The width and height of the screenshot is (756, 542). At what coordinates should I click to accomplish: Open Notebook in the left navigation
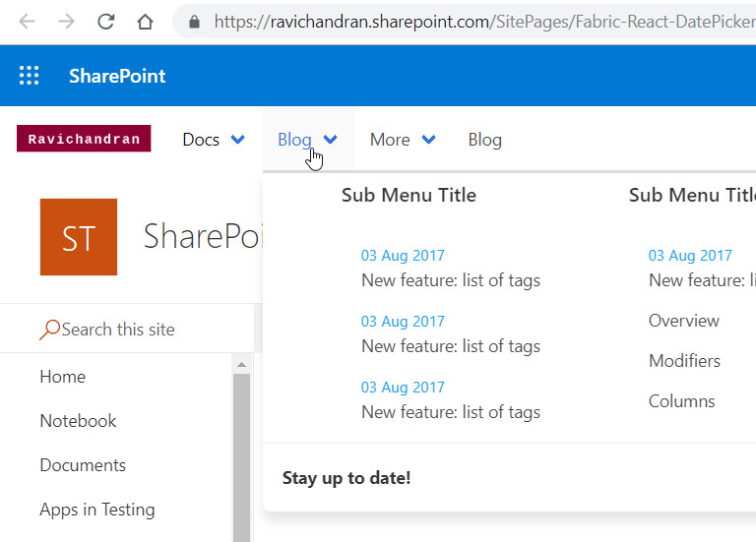click(x=78, y=421)
